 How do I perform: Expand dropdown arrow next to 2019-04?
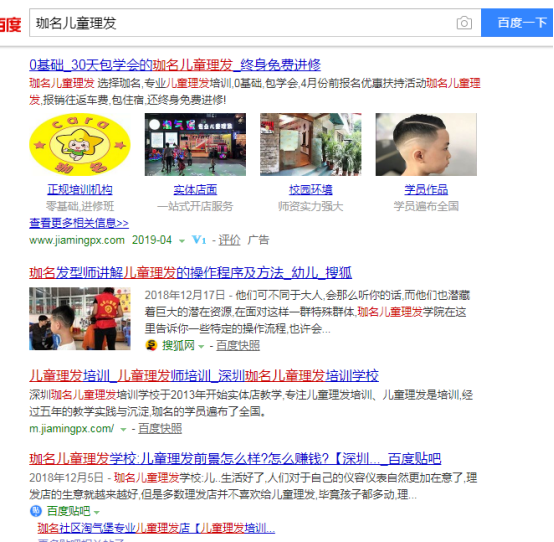[x=182, y=241]
